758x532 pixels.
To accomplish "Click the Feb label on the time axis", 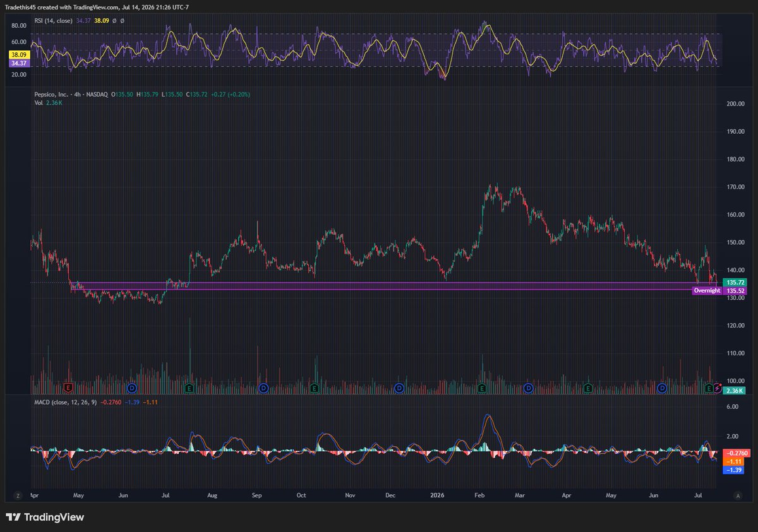I will click(478, 496).
